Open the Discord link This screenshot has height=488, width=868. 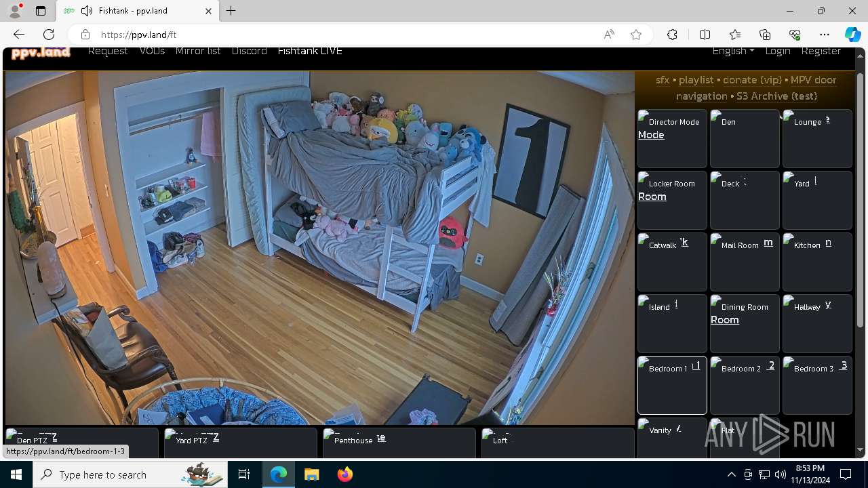249,51
